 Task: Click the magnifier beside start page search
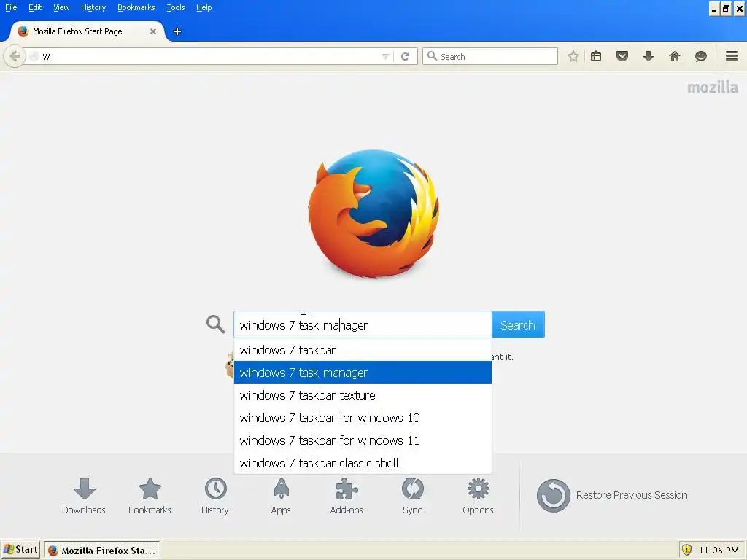tap(215, 324)
